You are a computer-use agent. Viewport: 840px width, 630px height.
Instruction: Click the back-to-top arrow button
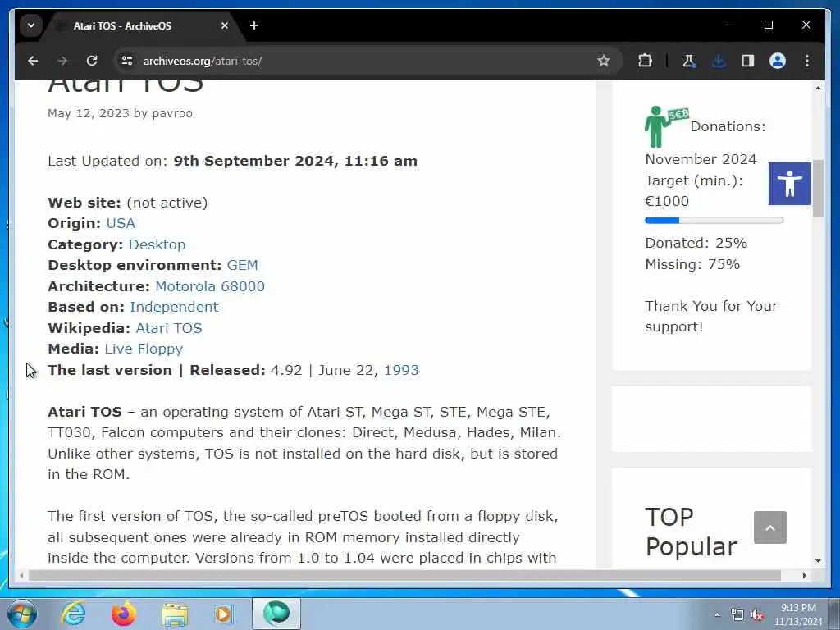click(769, 527)
